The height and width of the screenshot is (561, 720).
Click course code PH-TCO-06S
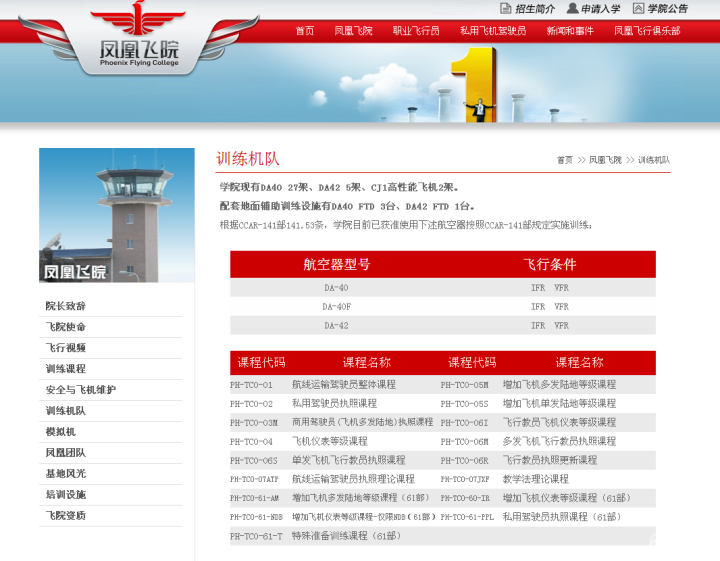coord(253,460)
